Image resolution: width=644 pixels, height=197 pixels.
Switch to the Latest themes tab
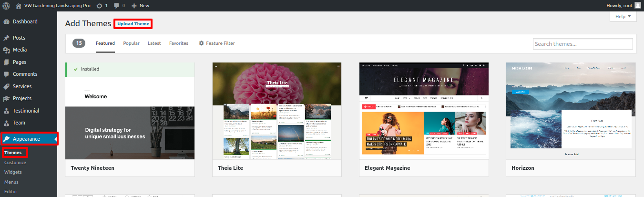tap(154, 43)
